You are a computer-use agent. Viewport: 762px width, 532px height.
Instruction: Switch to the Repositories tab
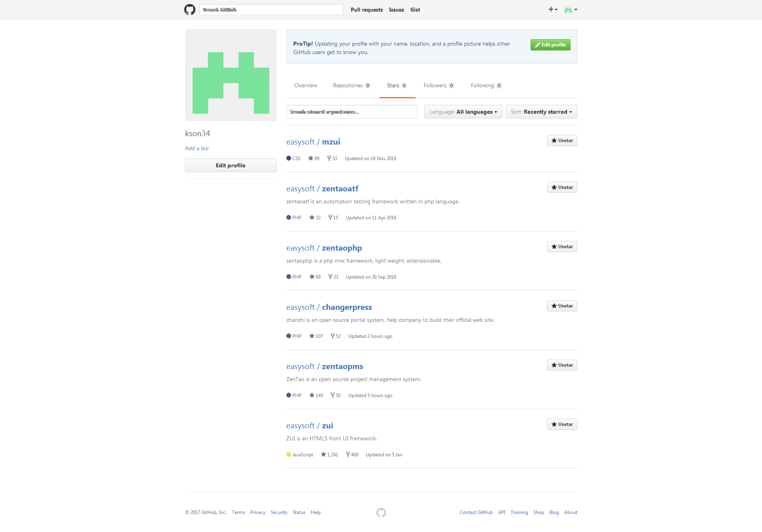[x=352, y=85]
